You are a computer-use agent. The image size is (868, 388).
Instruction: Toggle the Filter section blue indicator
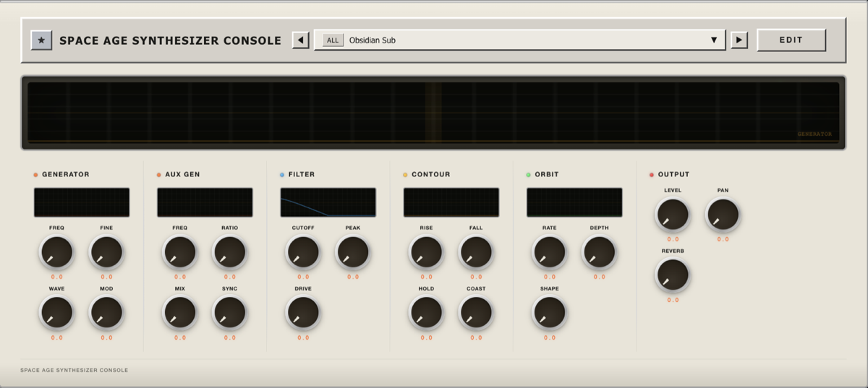tap(282, 175)
